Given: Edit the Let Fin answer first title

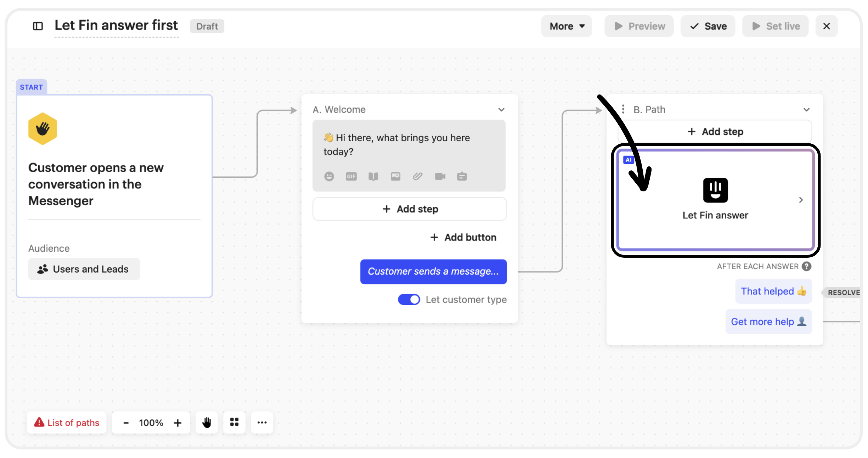Looking at the screenshot, I should click(x=116, y=25).
